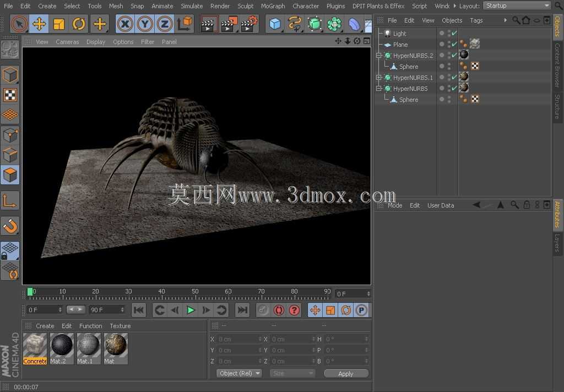Click the Plane texture tag thumbnail
The height and width of the screenshot is (392, 564).
(474, 44)
